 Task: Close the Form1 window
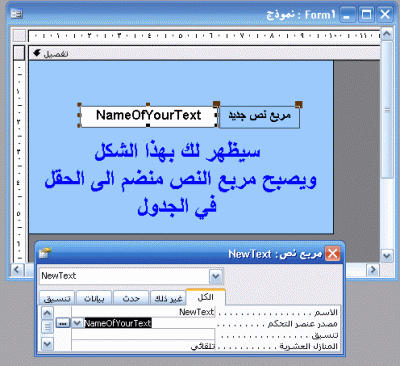(x=385, y=15)
